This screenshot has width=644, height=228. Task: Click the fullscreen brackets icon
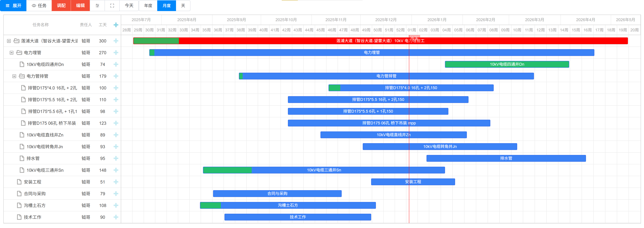[112, 6]
